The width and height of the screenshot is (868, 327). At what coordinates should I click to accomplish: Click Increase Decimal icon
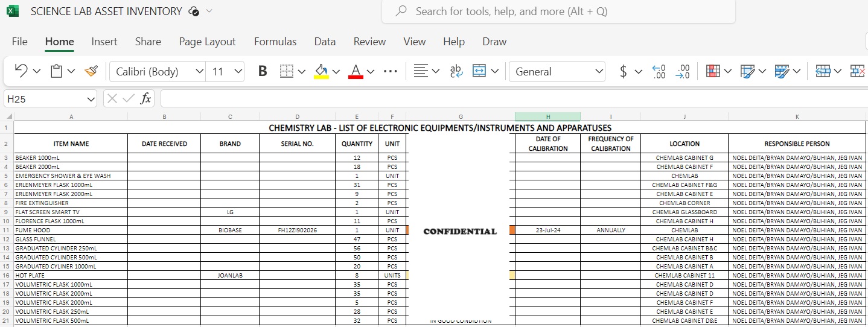pyautogui.click(x=683, y=71)
